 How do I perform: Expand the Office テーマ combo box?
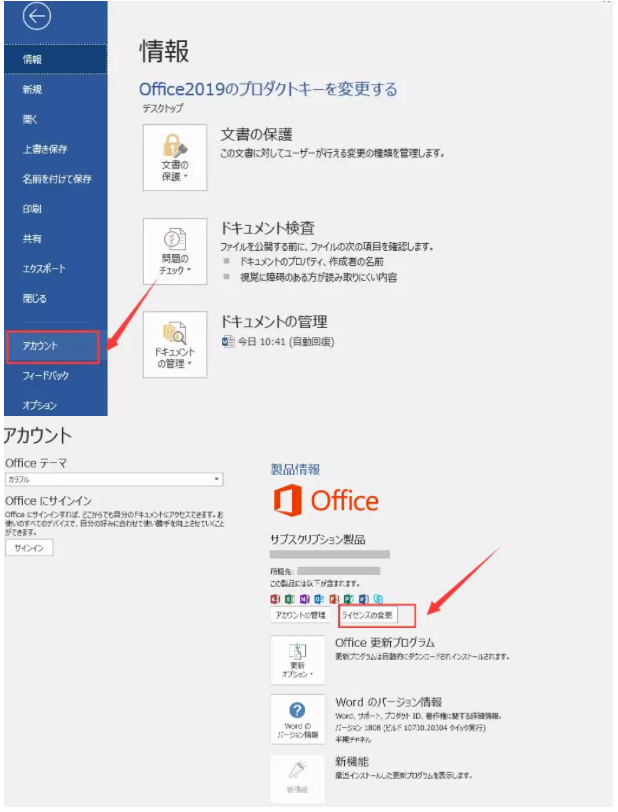(x=114, y=480)
